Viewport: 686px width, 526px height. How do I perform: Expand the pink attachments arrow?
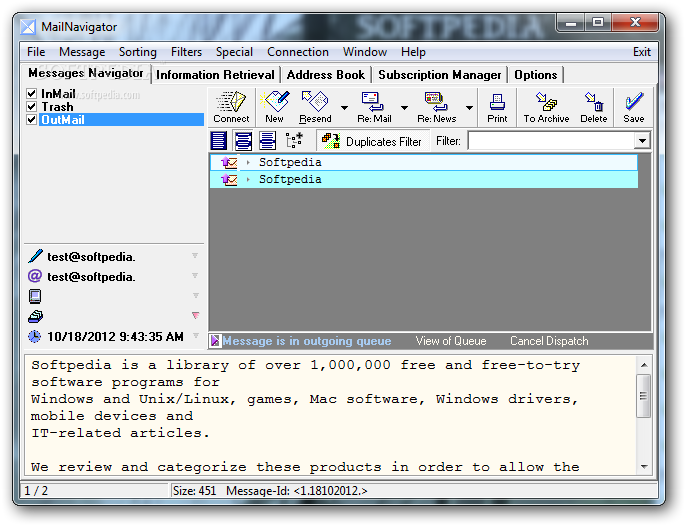(x=196, y=315)
